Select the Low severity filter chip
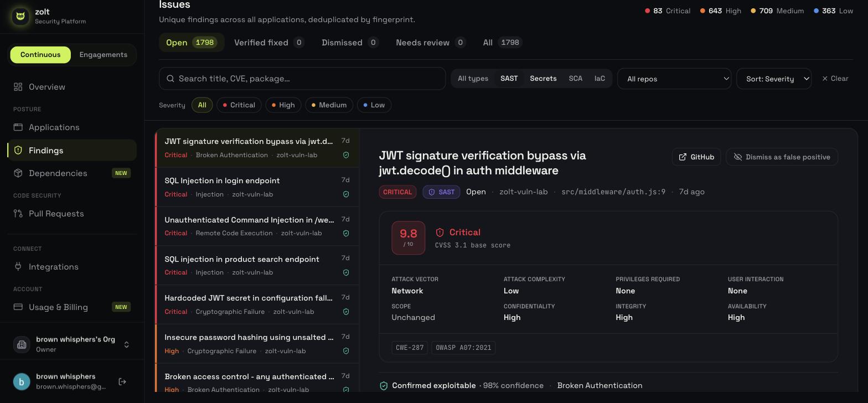 tap(374, 105)
